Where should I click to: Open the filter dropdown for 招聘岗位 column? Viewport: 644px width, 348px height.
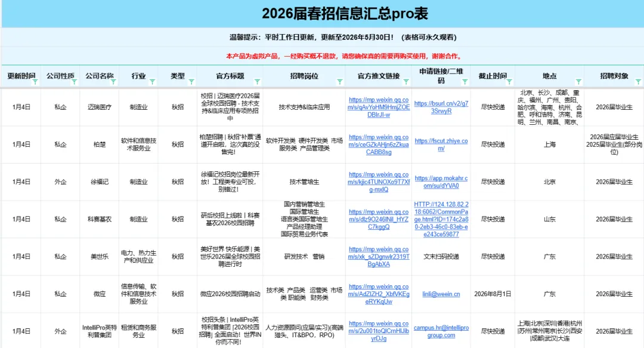click(340, 82)
